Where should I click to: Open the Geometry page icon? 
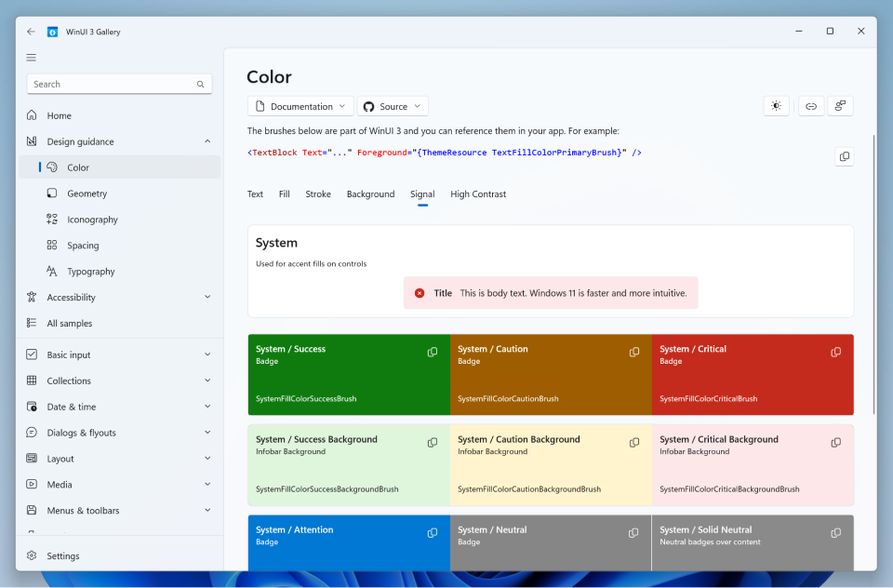tap(53, 193)
